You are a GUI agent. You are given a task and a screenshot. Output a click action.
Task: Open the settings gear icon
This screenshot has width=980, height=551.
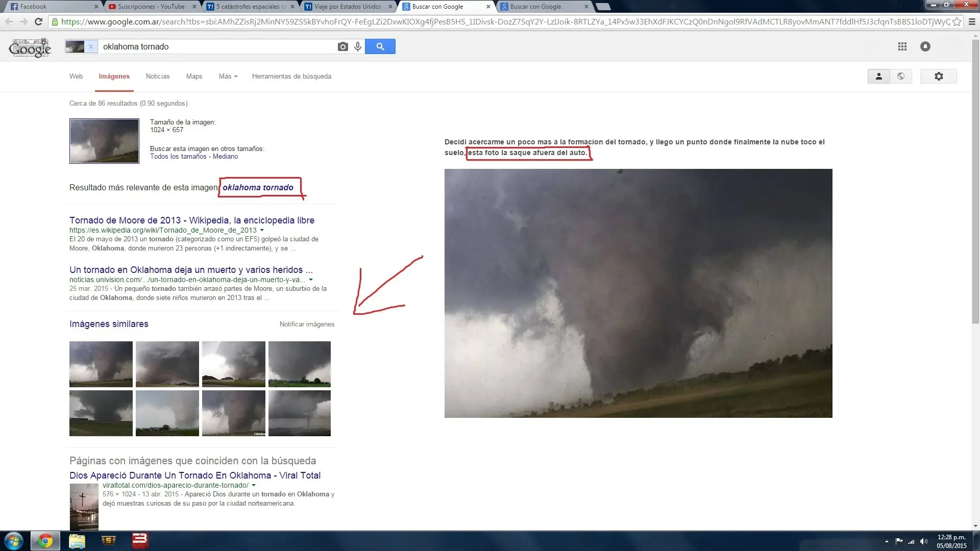tap(938, 76)
